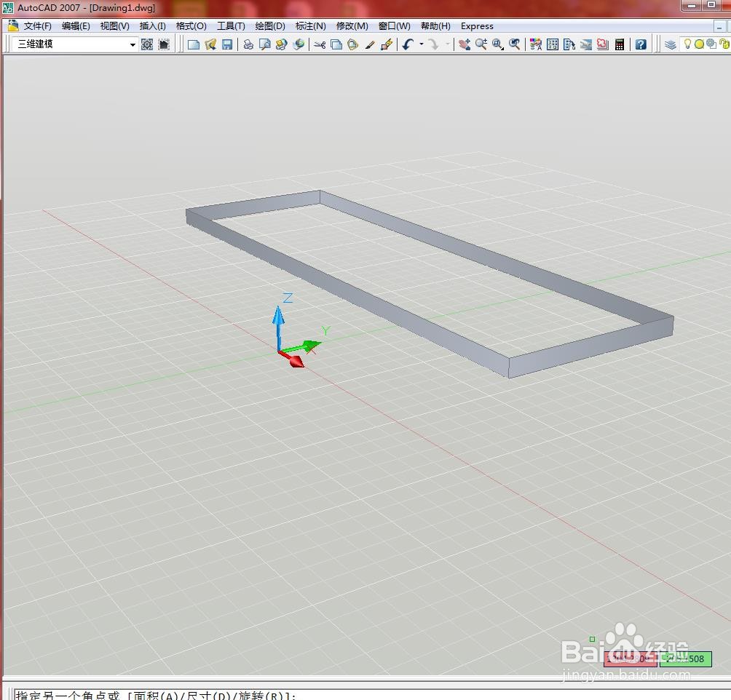
Task: Open the 文件(F) menu
Action: click(x=37, y=26)
